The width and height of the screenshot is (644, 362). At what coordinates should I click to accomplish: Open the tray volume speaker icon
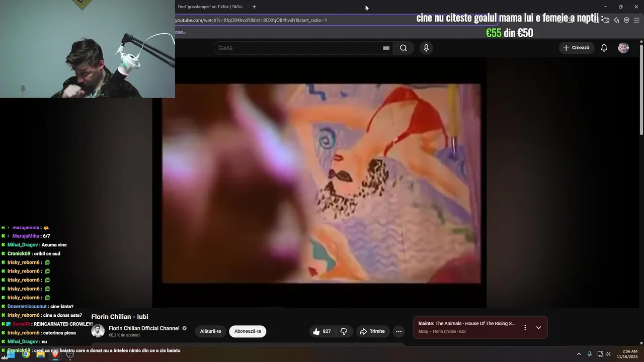[608, 354]
